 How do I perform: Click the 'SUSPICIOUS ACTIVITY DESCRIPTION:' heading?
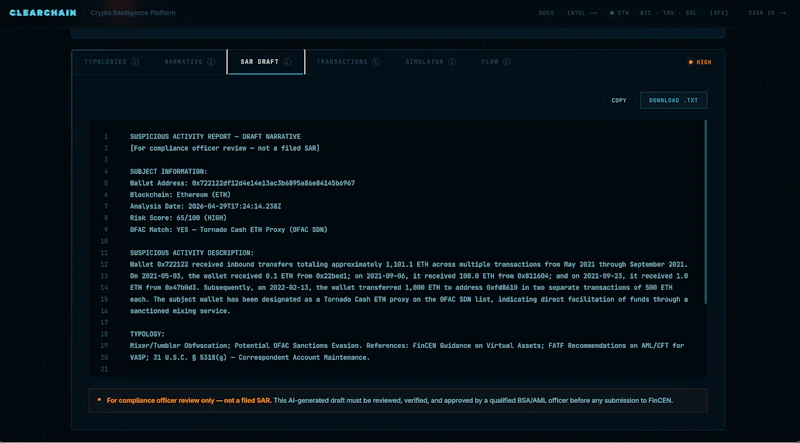point(191,253)
